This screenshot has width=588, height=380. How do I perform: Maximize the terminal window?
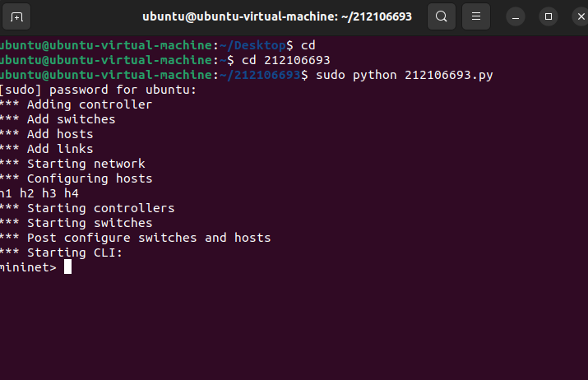(x=549, y=16)
